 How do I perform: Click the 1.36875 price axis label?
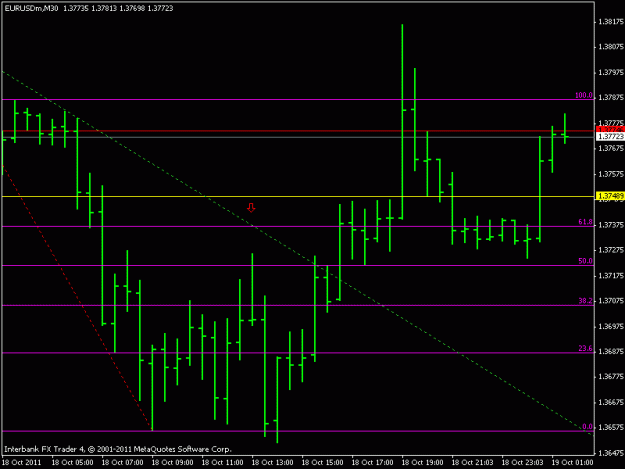(611, 351)
